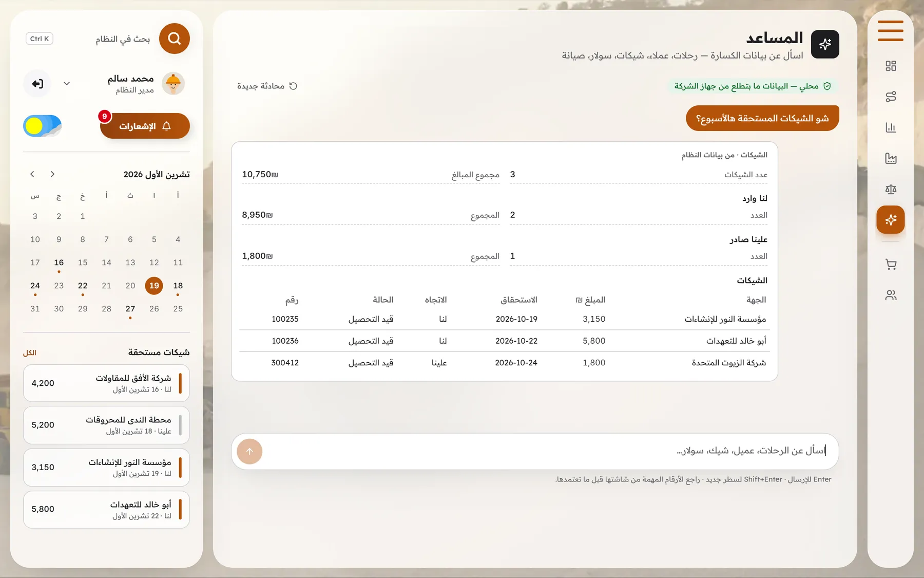Click check number 300412 in the table

[285, 363]
